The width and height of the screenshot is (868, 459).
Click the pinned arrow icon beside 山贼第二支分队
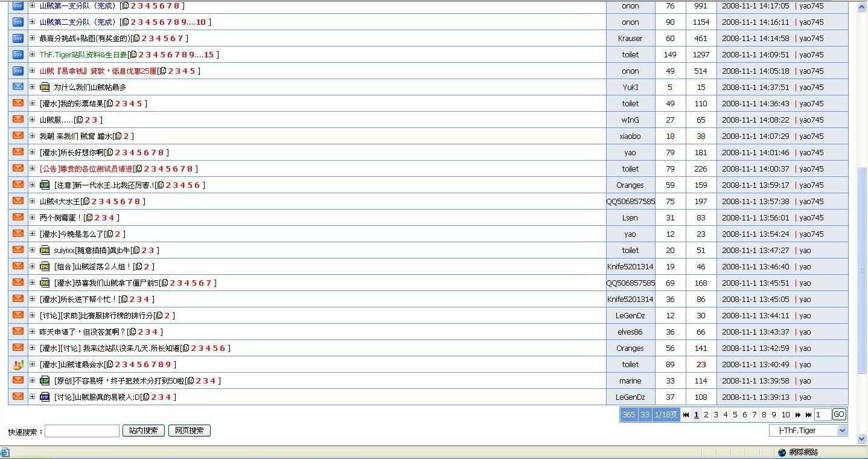[x=18, y=22]
